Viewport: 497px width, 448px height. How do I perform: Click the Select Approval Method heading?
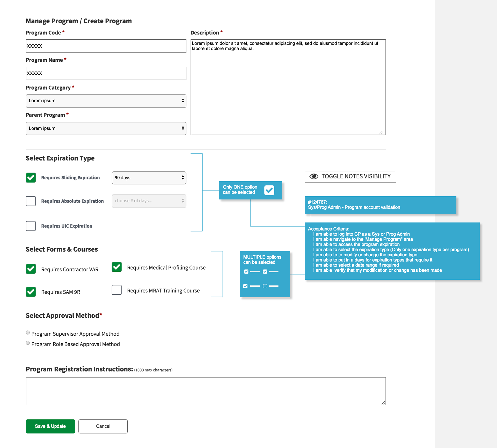(64, 315)
